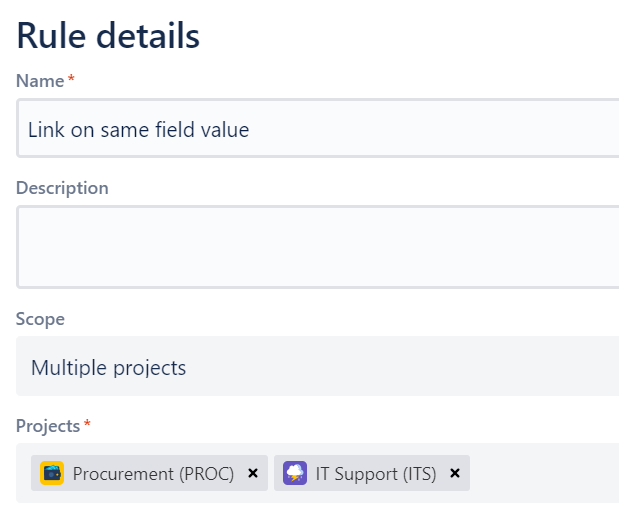Focus the Description text area
This screenshot has height=520, width=619.
click(x=318, y=246)
